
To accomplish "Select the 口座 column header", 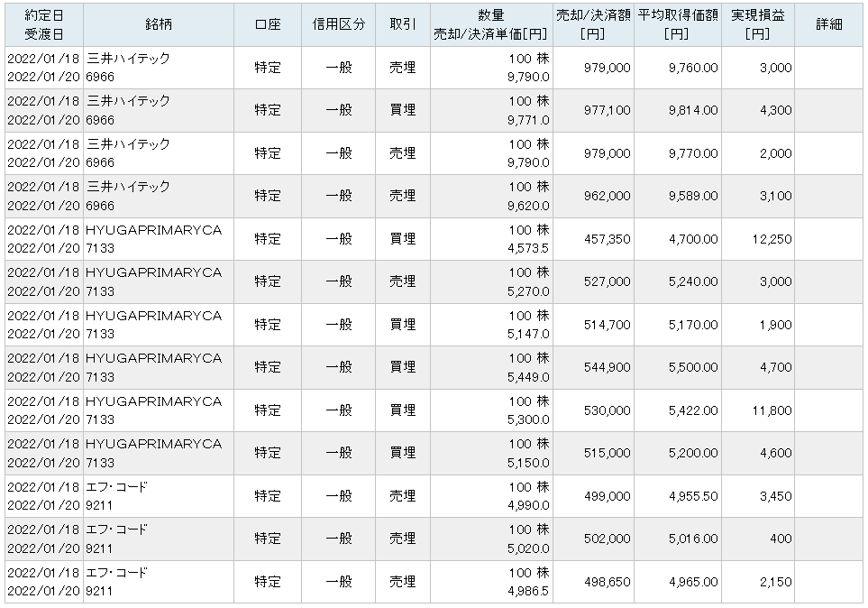I will (268, 24).
